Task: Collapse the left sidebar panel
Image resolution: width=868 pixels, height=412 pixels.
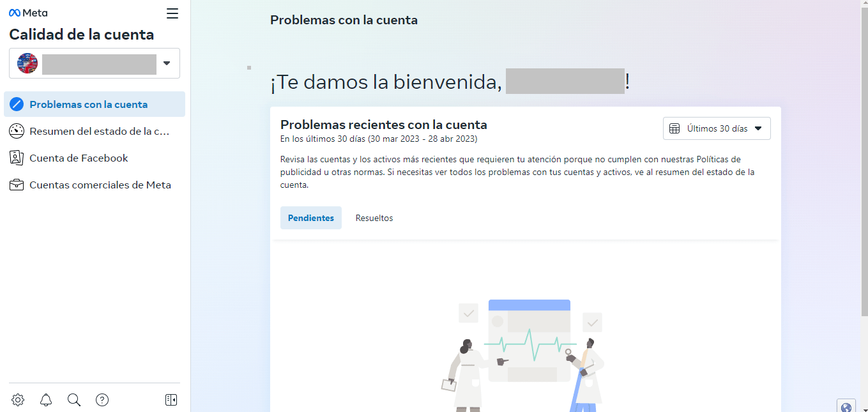Action: point(171,399)
